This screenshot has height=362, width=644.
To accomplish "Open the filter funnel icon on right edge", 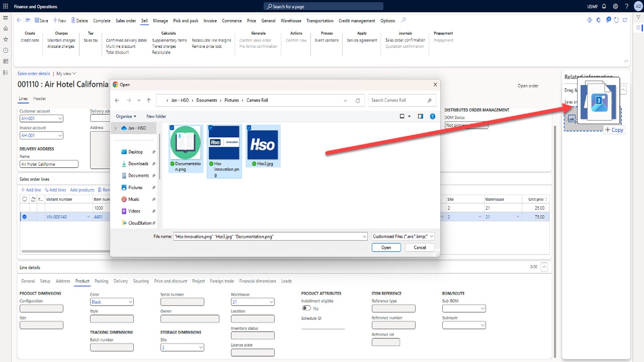I will coord(638,17).
